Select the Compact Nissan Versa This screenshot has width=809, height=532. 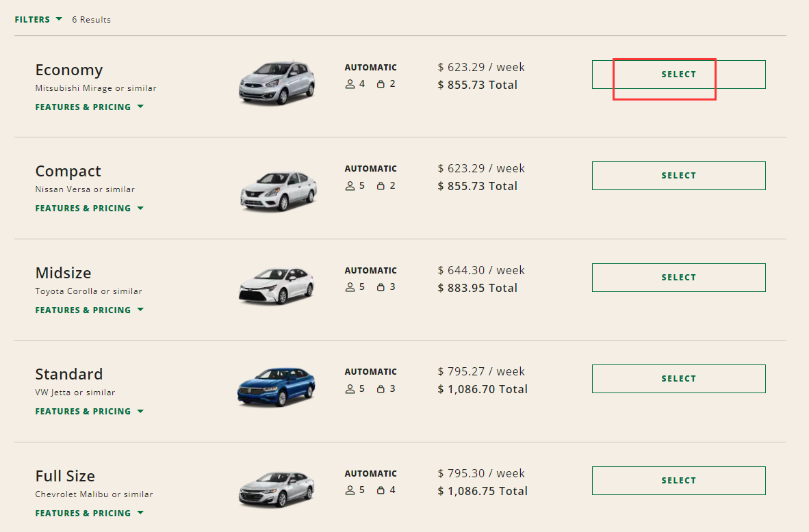(678, 176)
